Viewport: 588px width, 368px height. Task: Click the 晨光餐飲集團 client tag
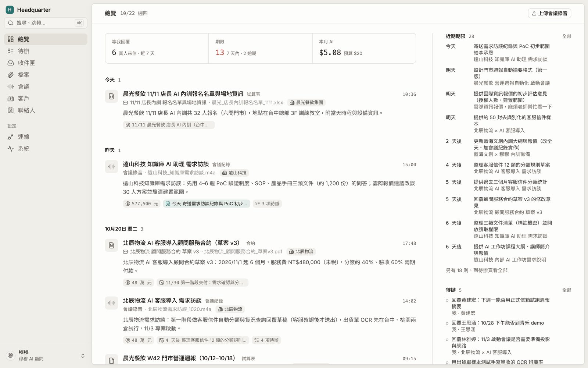[306, 103]
